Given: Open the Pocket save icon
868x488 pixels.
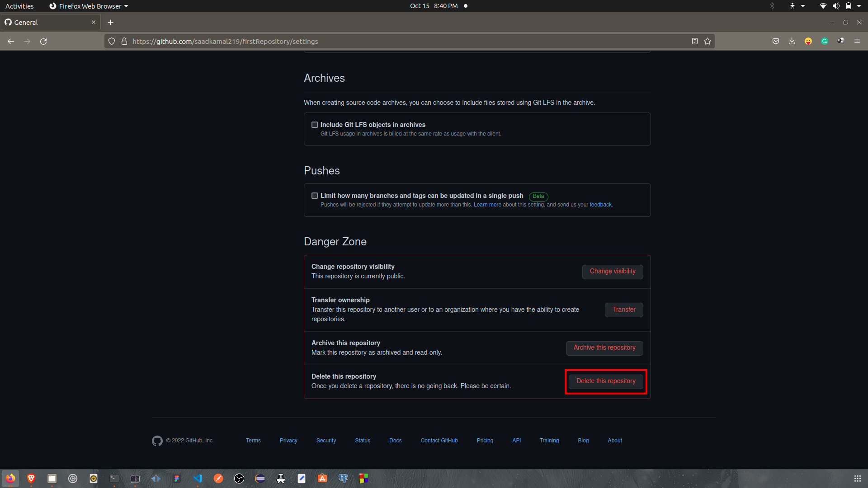Looking at the screenshot, I should pos(776,42).
